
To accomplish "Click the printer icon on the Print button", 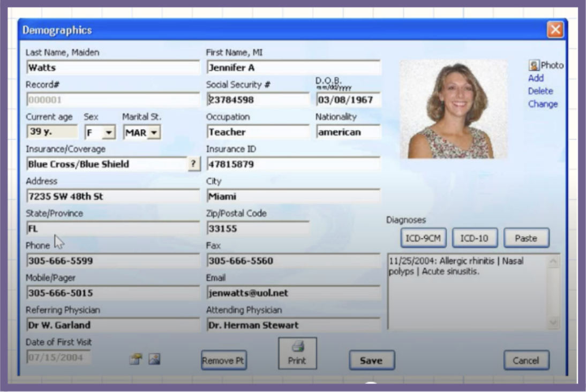I will click(297, 347).
